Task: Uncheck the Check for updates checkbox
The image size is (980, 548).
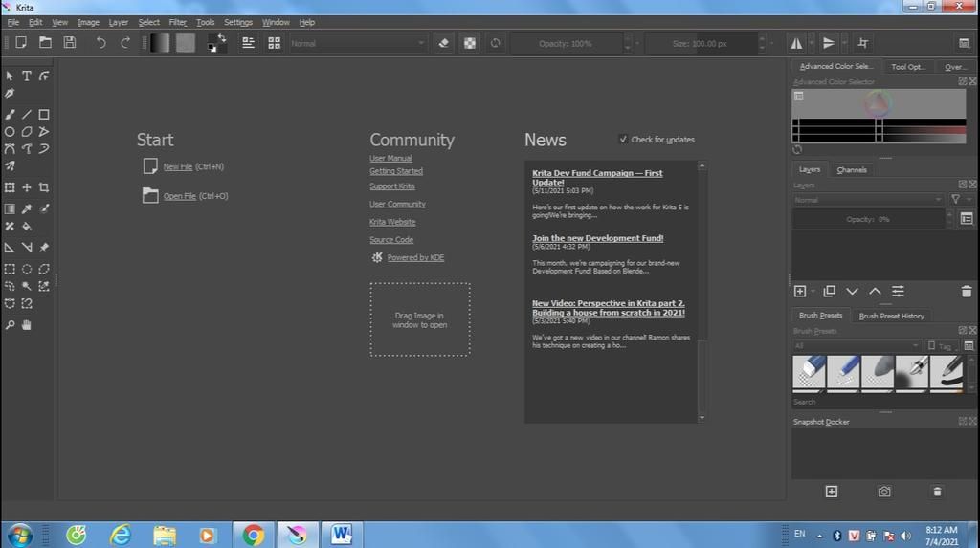Action: [x=623, y=140]
